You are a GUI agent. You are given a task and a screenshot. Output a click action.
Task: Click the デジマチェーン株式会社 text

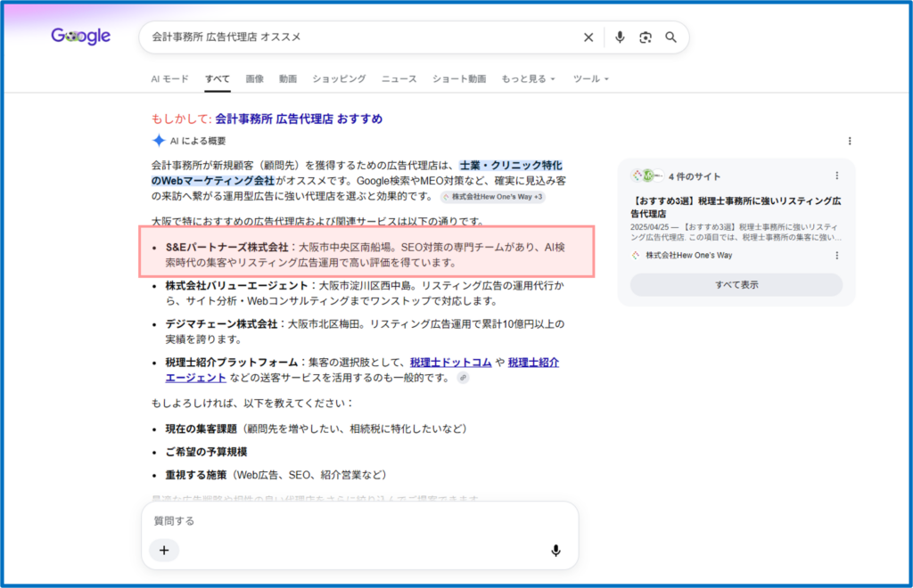click(221, 324)
